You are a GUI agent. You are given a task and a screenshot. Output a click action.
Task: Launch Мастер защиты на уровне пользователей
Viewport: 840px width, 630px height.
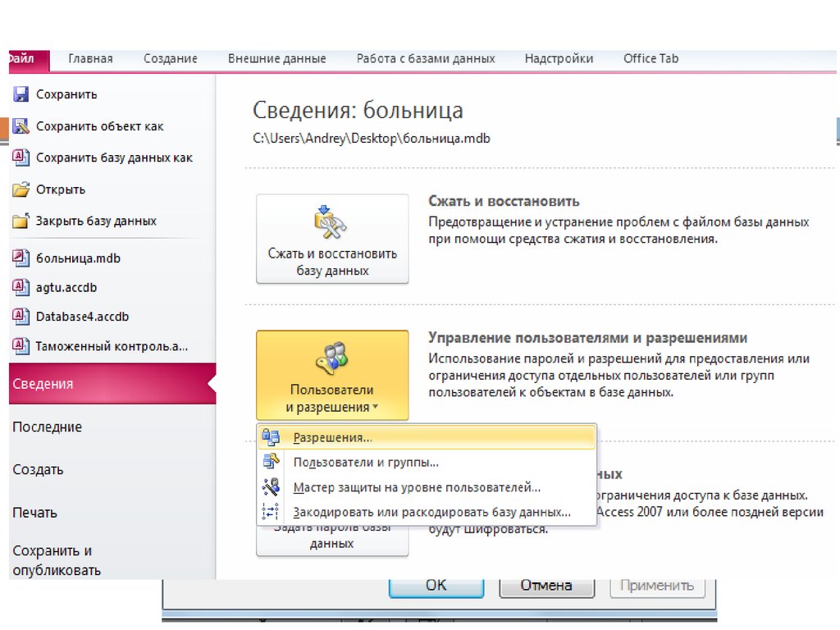click(x=417, y=487)
